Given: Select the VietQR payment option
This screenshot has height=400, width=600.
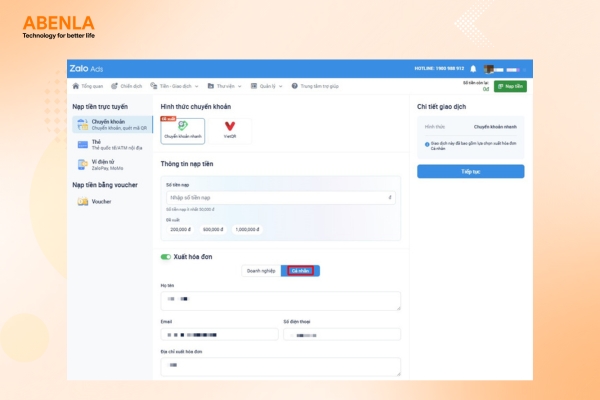Looking at the screenshot, I should point(230,130).
